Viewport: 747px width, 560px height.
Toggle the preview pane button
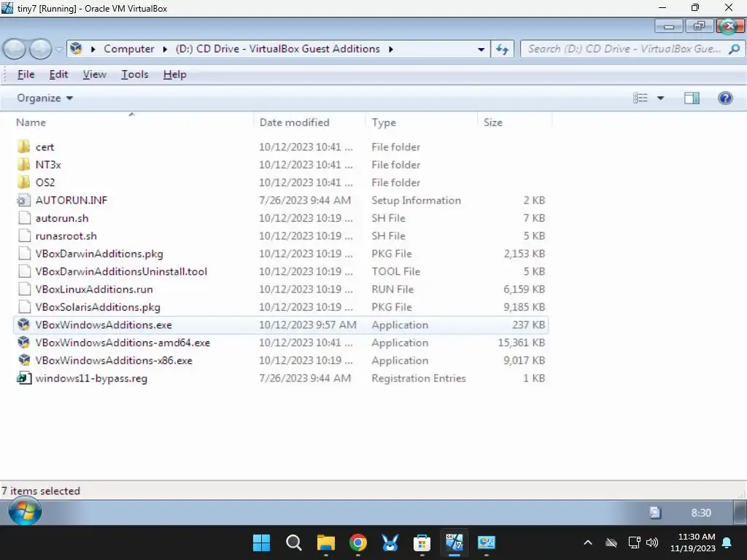tap(692, 98)
